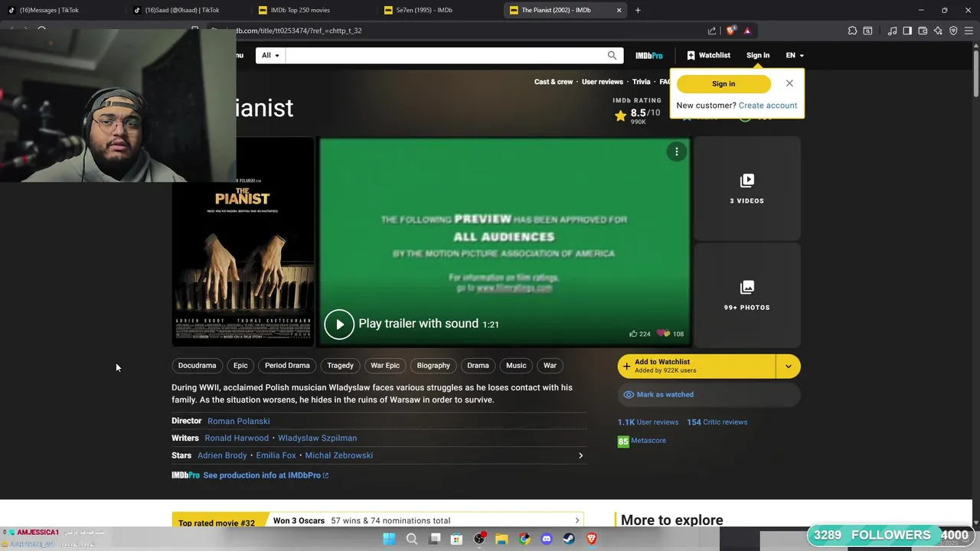Open writer Ronald Harwood's page
980x551 pixels.
tap(237, 438)
